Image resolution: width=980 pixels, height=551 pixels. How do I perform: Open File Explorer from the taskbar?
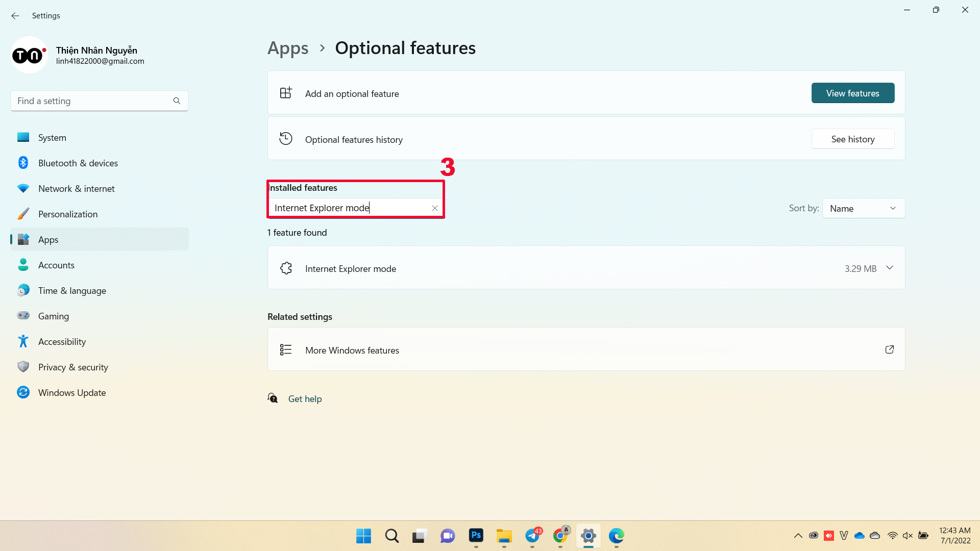504,536
